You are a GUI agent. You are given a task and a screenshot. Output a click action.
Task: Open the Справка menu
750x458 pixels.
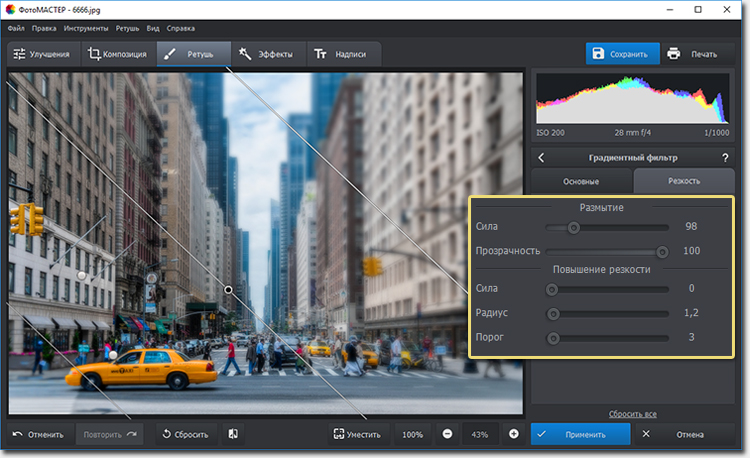click(x=181, y=29)
